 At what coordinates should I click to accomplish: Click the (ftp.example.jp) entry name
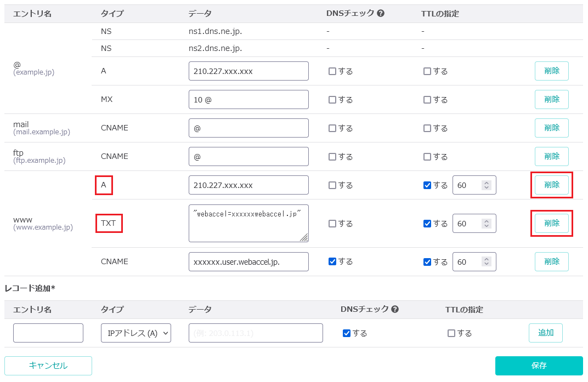pos(39,161)
